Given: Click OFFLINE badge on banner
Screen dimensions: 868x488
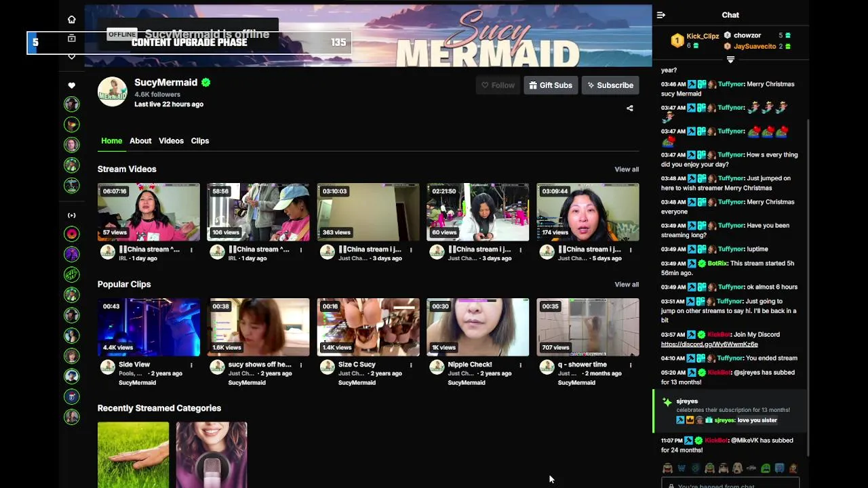Looking at the screenshot, I should pos(122,35).
